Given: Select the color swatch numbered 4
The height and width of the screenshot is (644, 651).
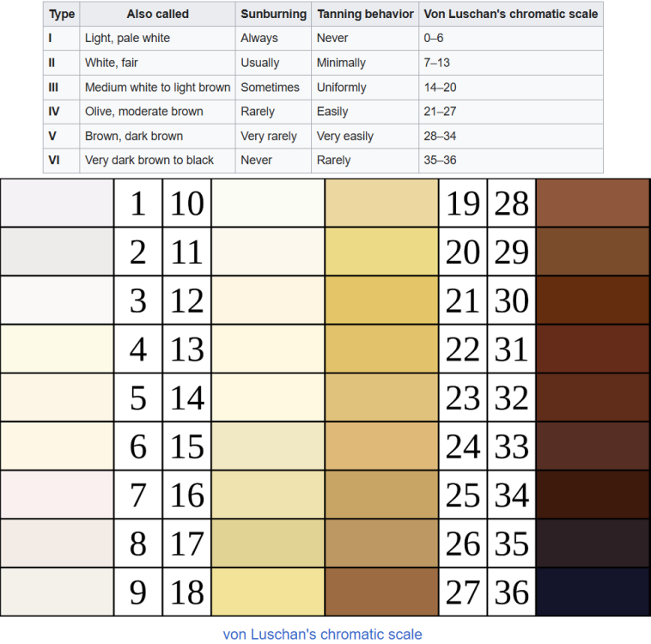Looking at the screenshot, I should click(58, 349).
